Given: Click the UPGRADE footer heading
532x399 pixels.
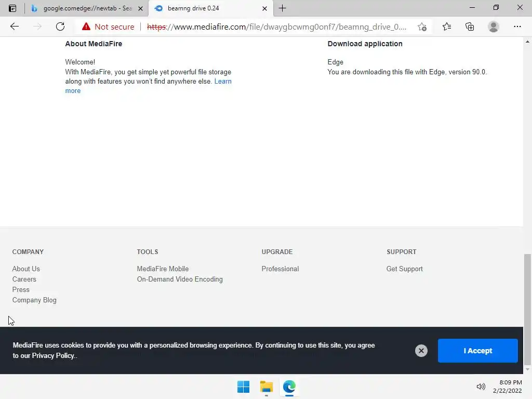Looking at the screenshot, I should pyautogui.click(x=277, y=252).
